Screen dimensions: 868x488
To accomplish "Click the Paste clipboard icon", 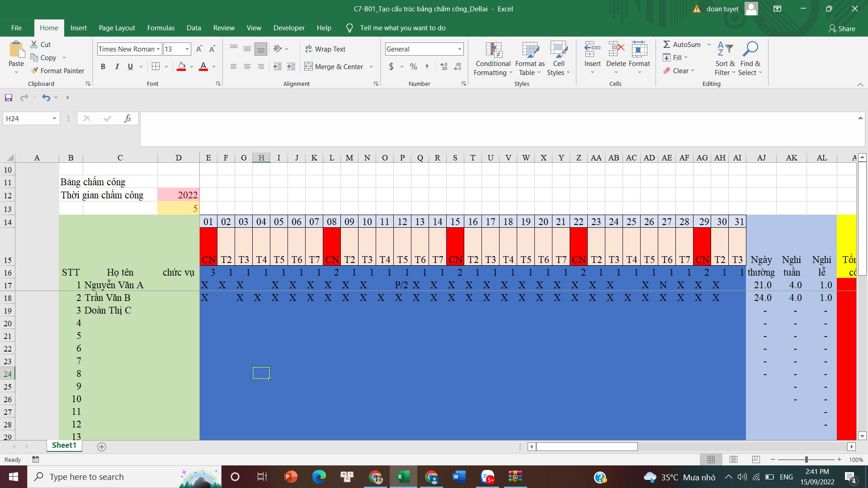I will [16, 50].
